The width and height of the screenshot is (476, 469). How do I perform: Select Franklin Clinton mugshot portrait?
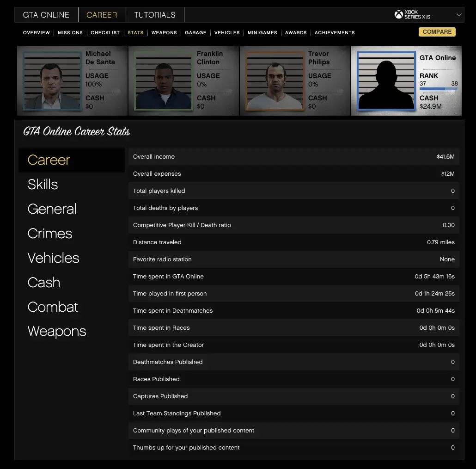[x=164, y=81]
